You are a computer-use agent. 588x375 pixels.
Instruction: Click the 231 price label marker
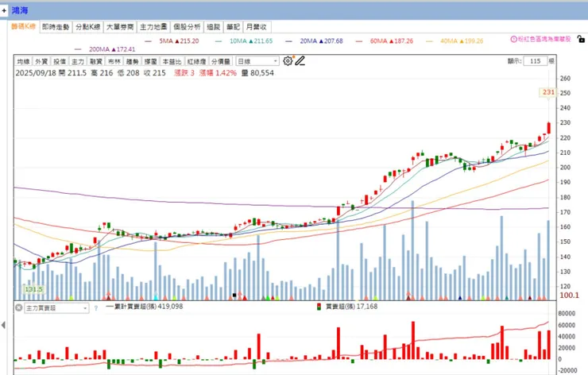coord(548,92)
